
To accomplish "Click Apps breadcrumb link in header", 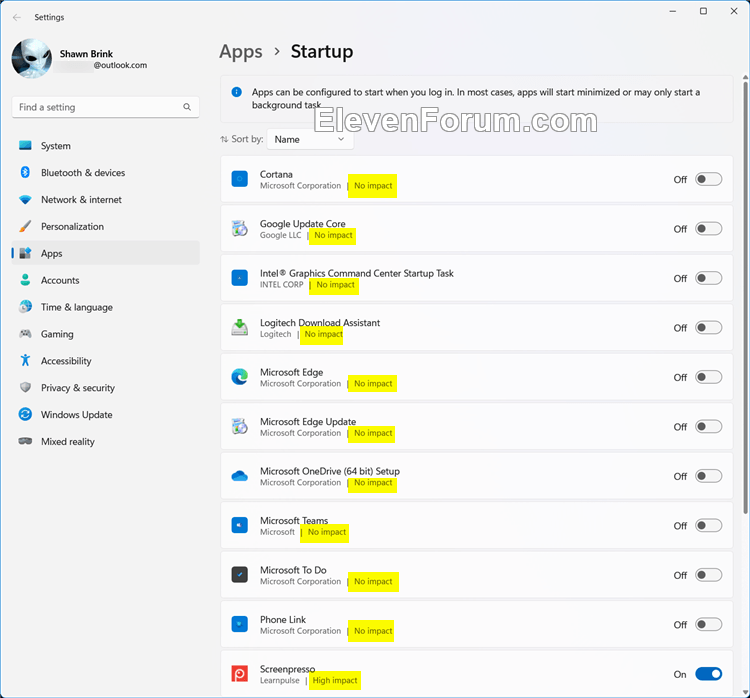I will [241, 52].
